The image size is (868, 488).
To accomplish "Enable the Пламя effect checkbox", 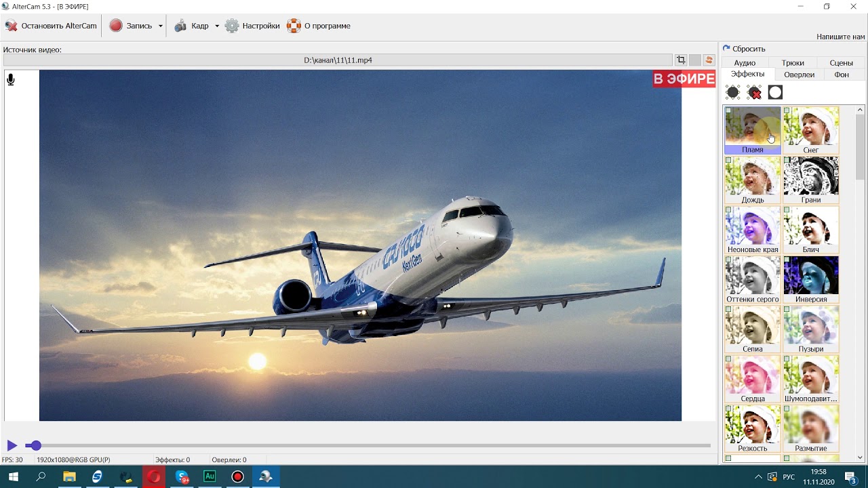I will click(x=728, y=110).
